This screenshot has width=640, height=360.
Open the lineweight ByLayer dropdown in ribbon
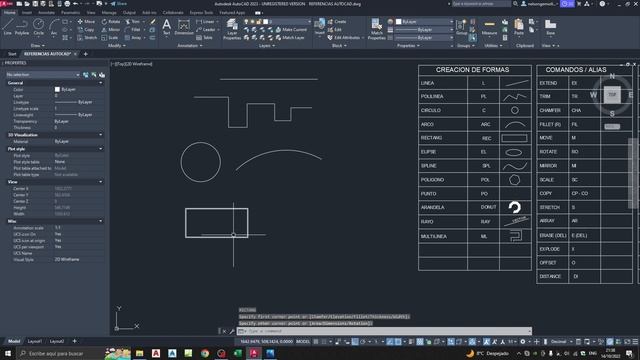pos(424,29)
